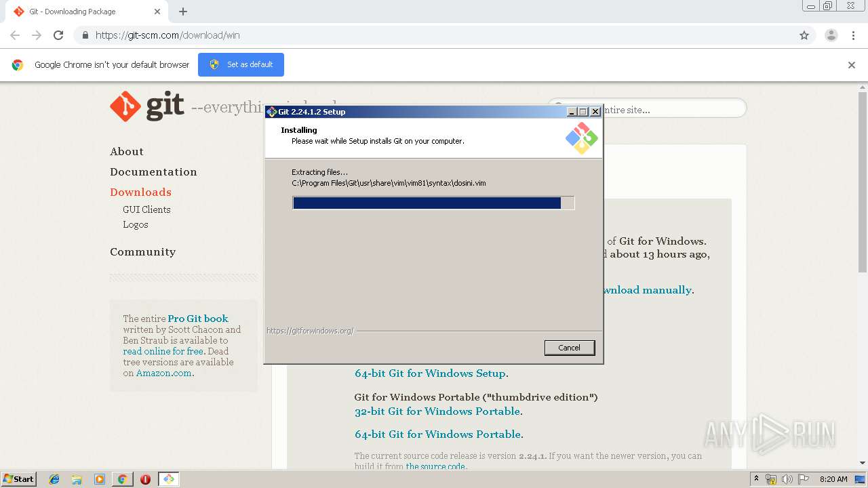Viewport: 868px width, 488px height.
Task: Click the Git 2.24.1.2 Setup title icon
Action: pos(272,112)
